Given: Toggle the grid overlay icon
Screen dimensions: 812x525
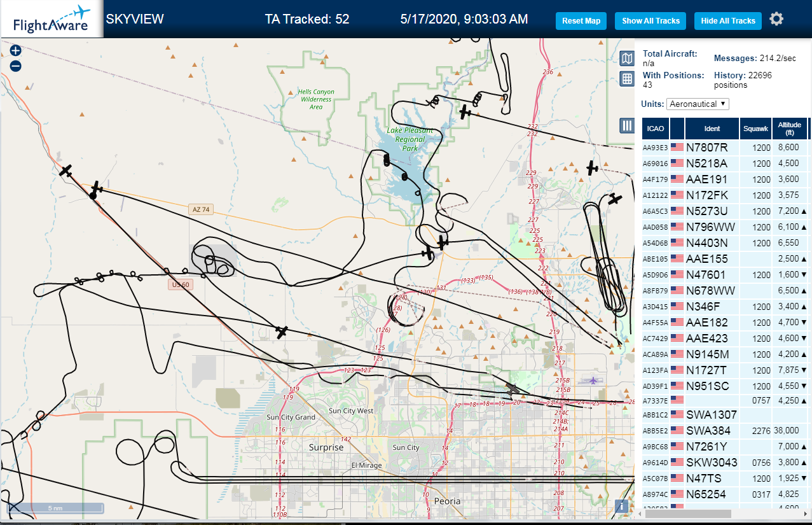Looking at the screenshot, I should [x=627, y=79].
